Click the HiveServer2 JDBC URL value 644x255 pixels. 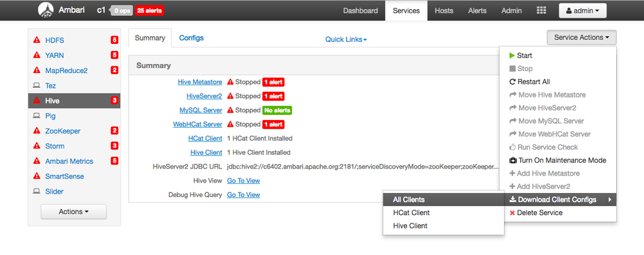tap(363, 167)
